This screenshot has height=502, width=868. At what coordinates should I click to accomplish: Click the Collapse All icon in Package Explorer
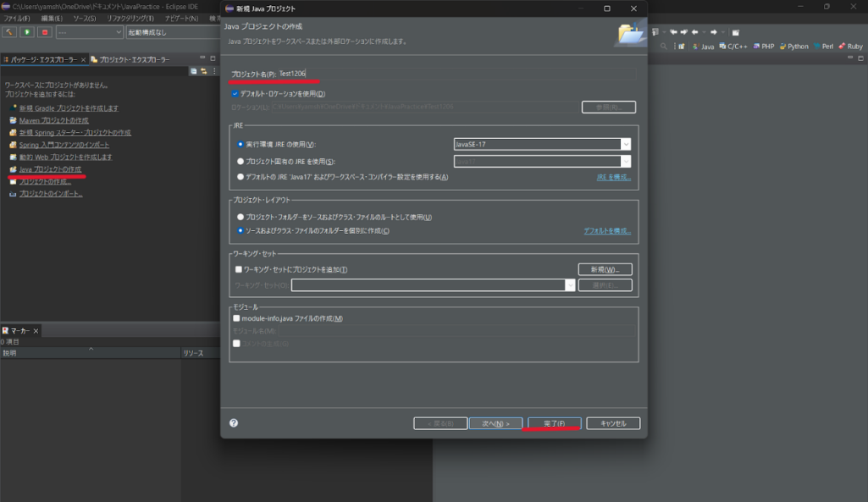(x=194, y=71)
